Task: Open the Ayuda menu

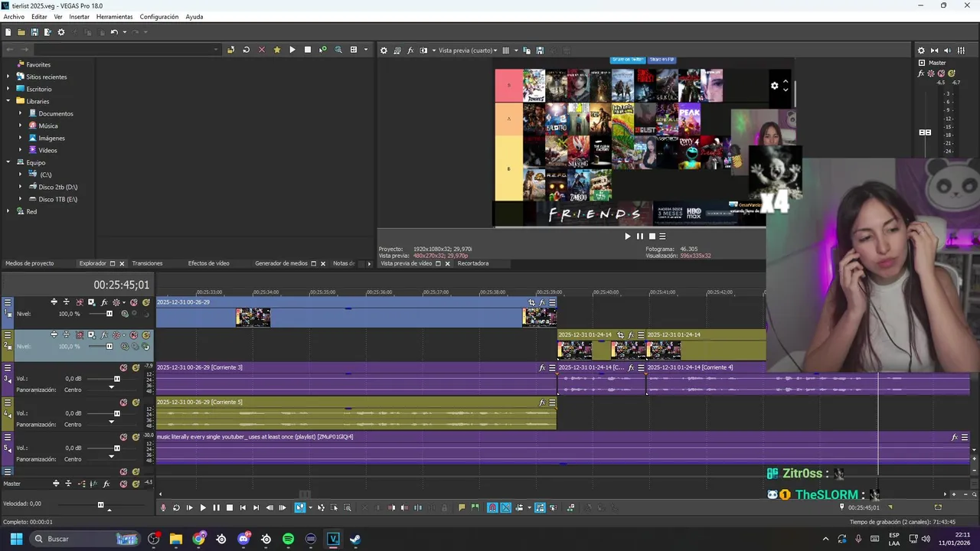Action: coord(194,17)
